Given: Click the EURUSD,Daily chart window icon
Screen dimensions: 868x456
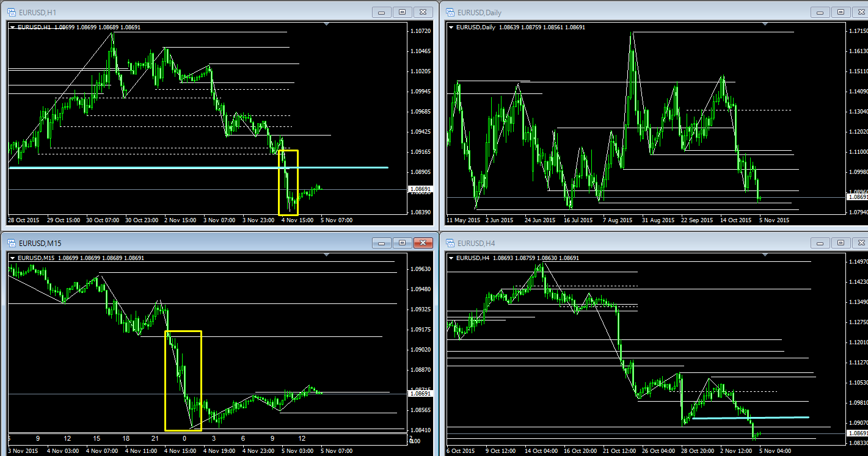Looking at the screenshot, I should coord(450,12).
